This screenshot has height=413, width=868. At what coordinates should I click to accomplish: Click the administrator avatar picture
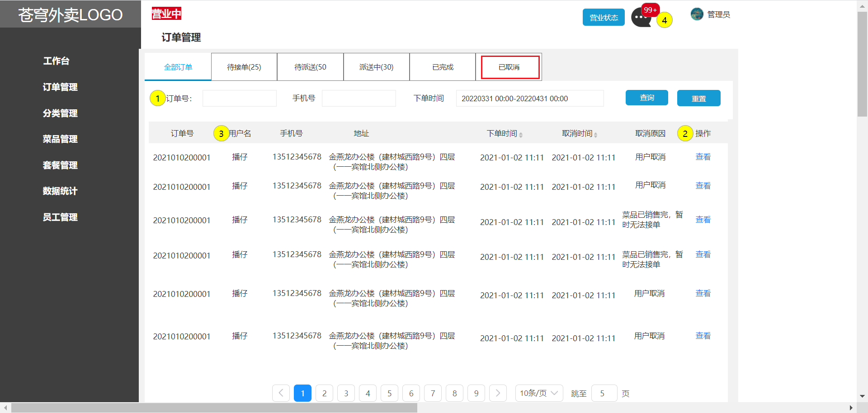[697, 14]
